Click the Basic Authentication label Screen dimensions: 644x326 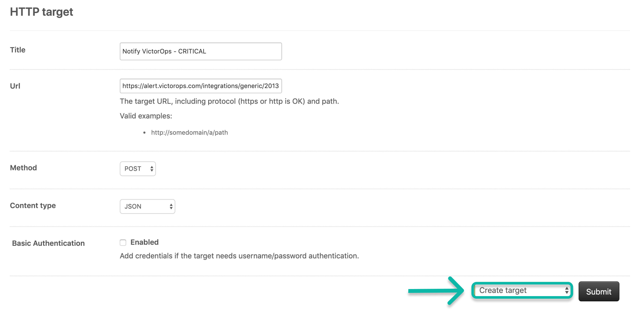click(x=48, y=243)
